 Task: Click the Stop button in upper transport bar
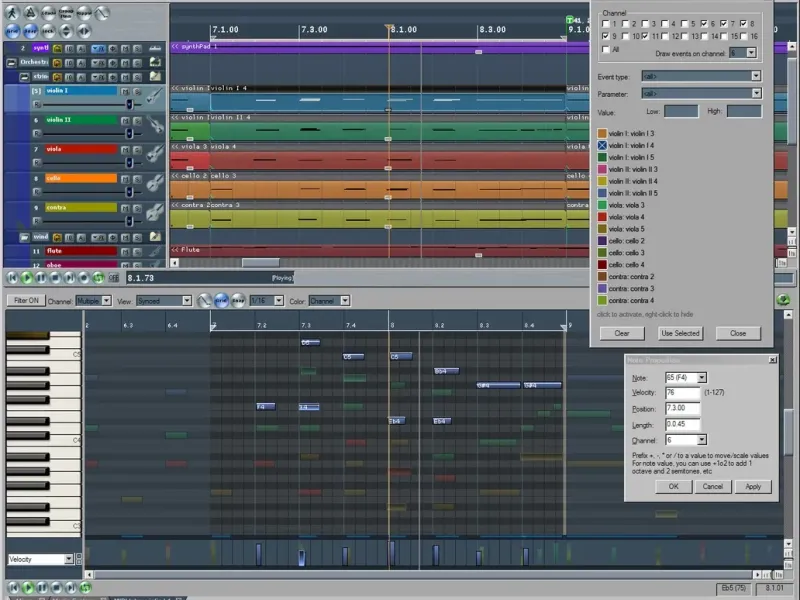pyautogui.click(x=55, y=277)
